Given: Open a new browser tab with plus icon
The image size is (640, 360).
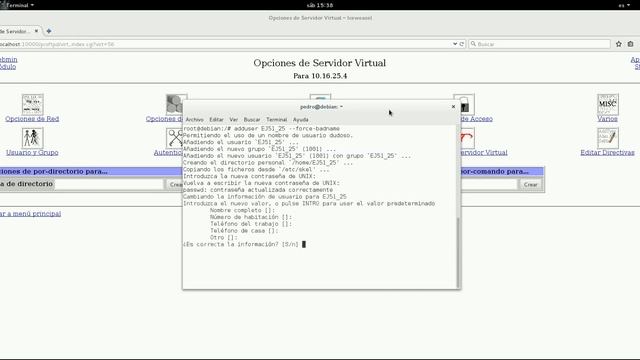Looking at the screenshot, I should pyautogui.click(x=49, y=31).
